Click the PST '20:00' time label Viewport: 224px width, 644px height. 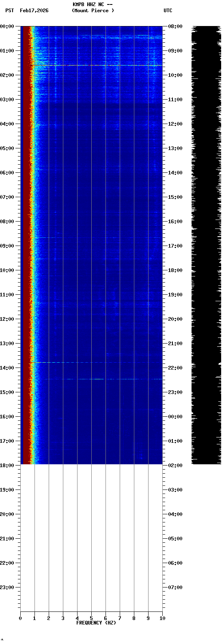click(7, 514)
